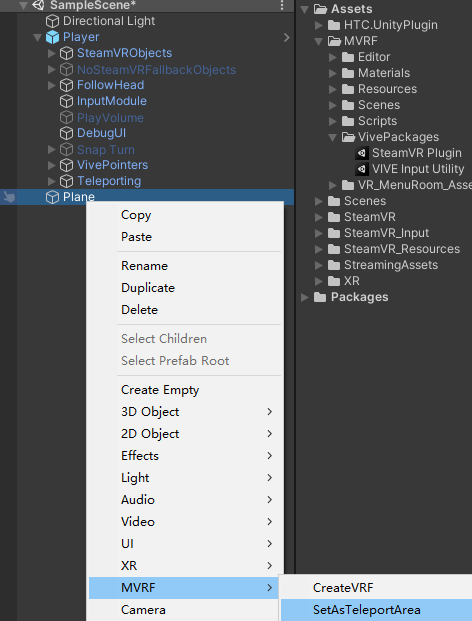This screenshot has width=472, height=621.
Task: Open the Audio submenu
Action: tap(186, 500)
